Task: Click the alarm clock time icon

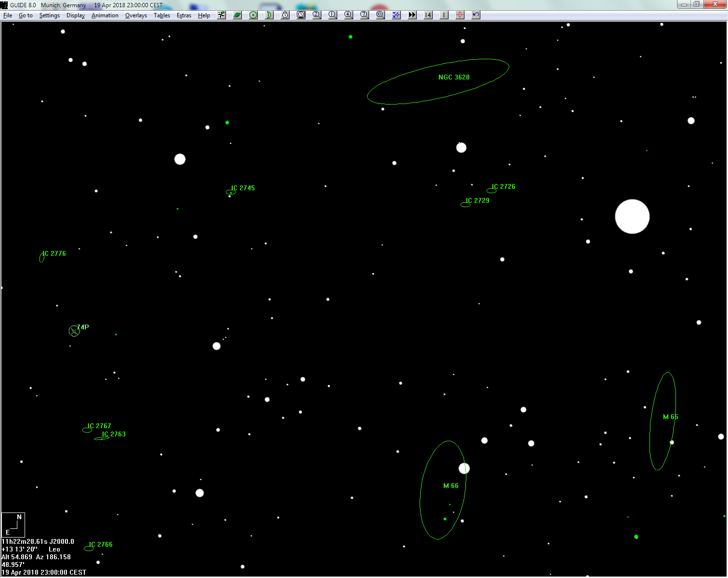Action: [285, 15]
